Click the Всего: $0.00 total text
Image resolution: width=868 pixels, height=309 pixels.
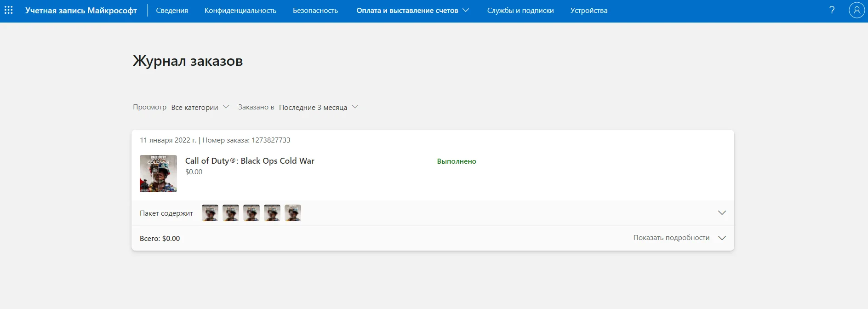coord(160,239)
